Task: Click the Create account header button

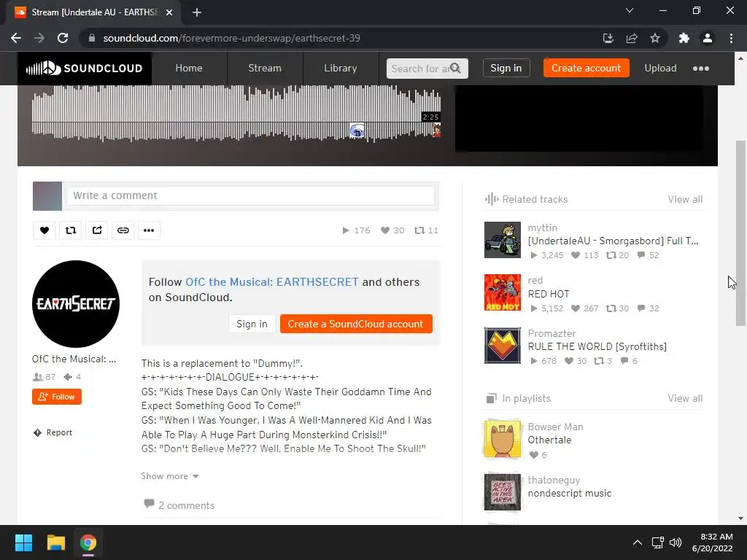Action: coord(586,68)
